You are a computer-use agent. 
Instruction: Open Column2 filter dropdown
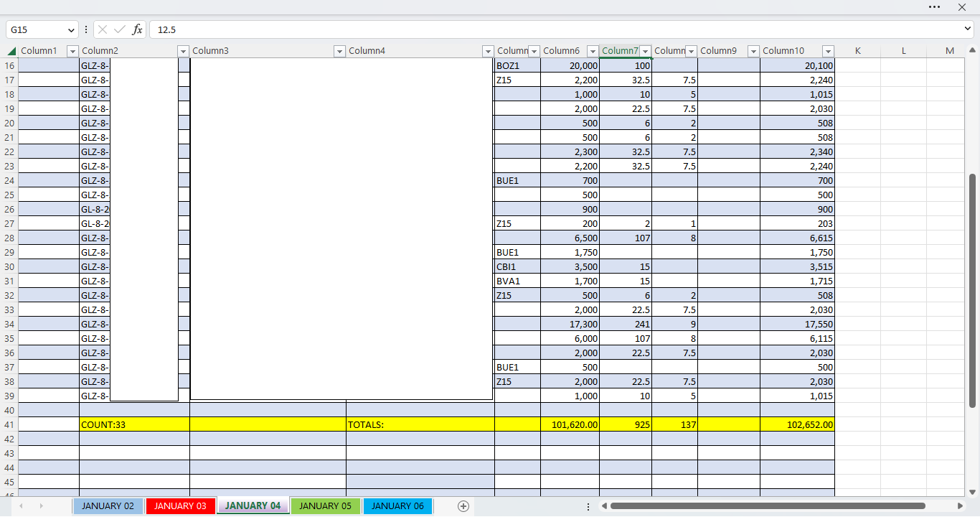pyautogui.click(x=183, y=51)
